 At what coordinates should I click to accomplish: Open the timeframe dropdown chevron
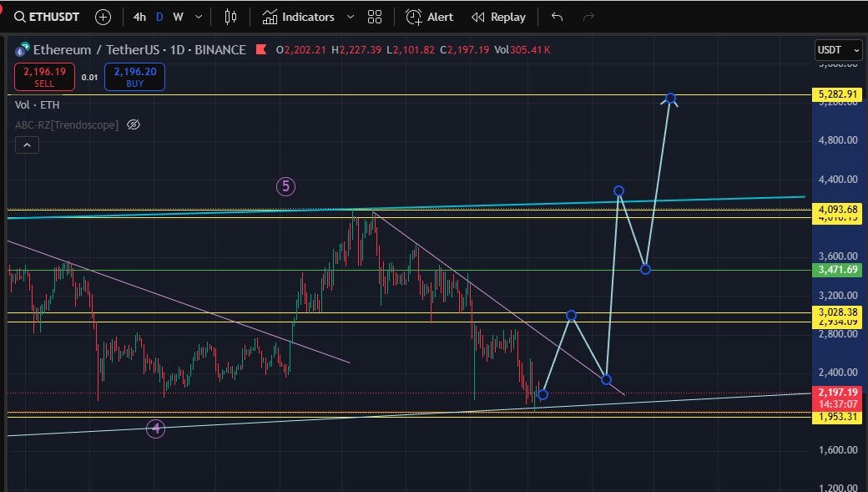198,16
